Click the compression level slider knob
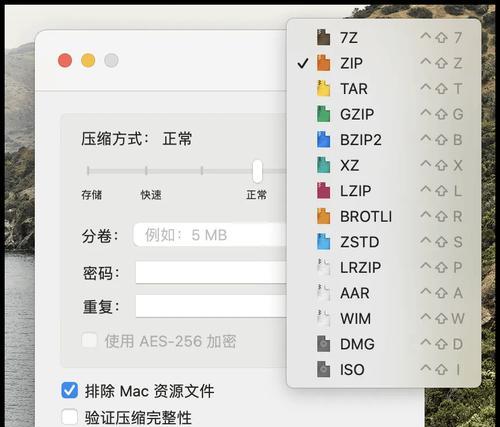Viewport: 500px width, 427px height. (x=257, y=171)
